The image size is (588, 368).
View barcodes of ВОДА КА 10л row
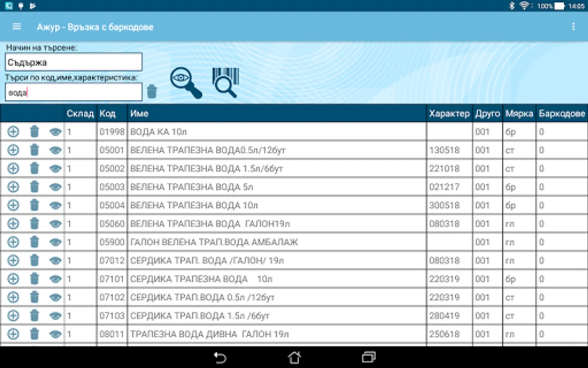click(55, 132)
